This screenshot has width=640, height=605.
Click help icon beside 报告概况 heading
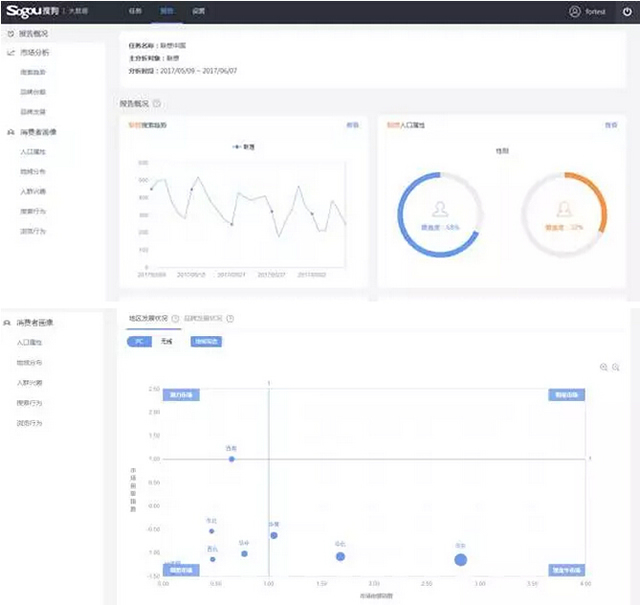point(157,103)
